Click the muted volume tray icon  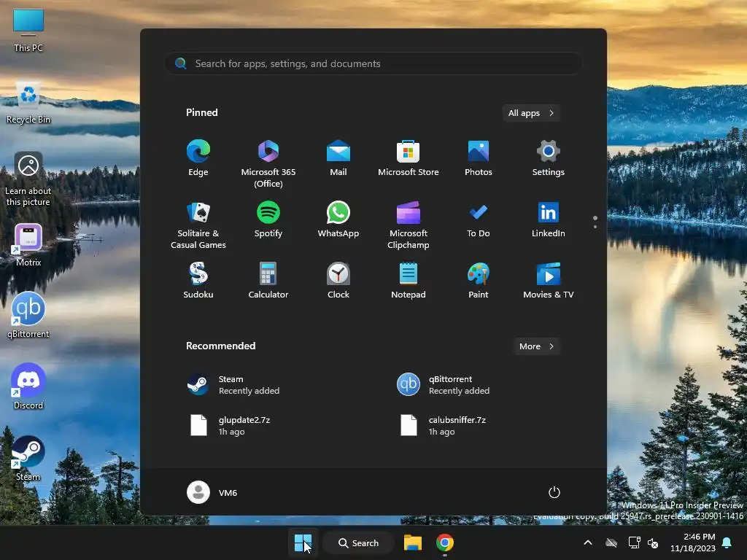(653, 542)
